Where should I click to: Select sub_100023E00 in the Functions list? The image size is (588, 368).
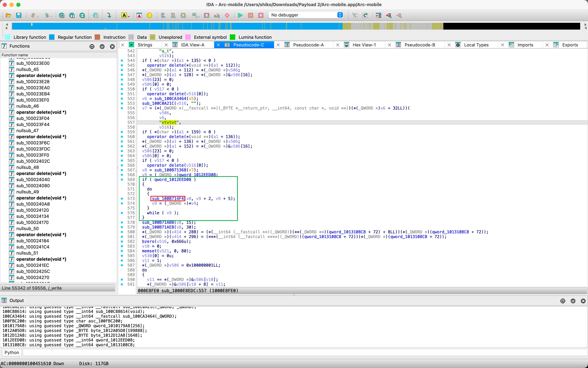pos(33,63)
